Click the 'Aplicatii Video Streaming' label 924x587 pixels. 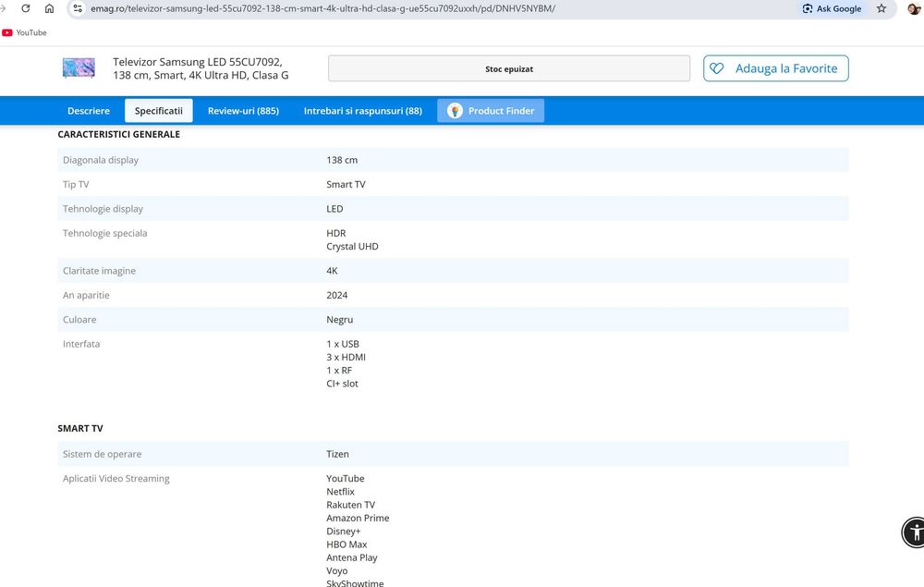pos(116,479)
